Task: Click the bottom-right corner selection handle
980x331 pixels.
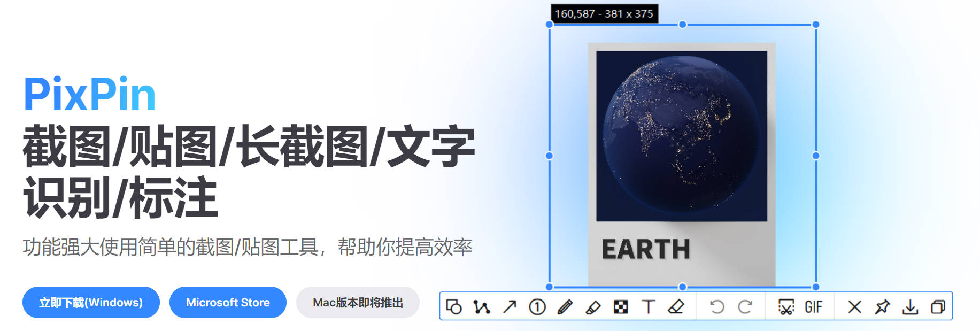Action: [816, 287]
